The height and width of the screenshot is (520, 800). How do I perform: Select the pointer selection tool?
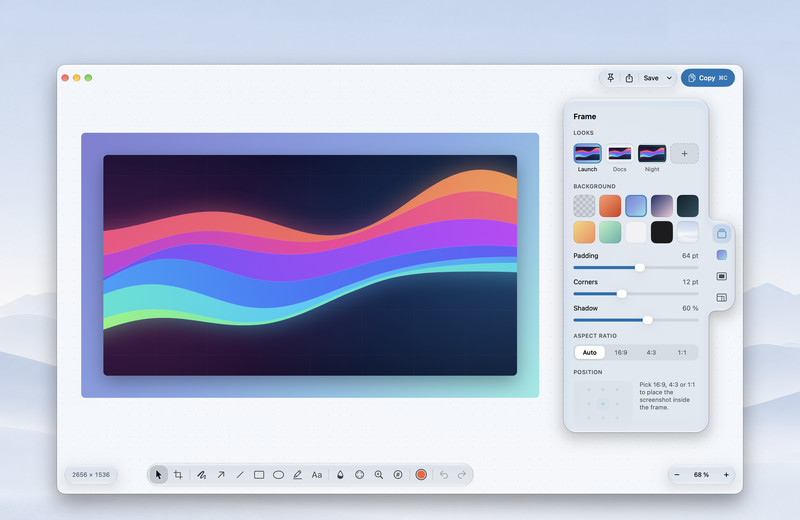tap(158, 475)
